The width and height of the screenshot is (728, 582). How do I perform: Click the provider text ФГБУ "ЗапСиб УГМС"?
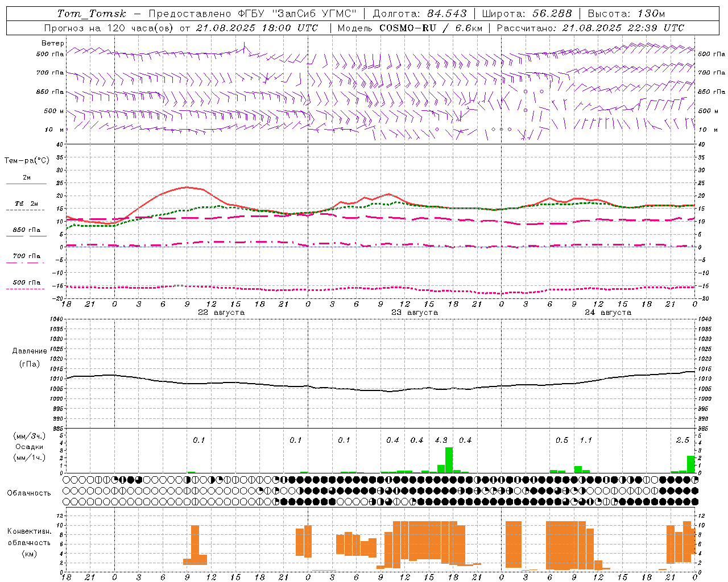297,14
